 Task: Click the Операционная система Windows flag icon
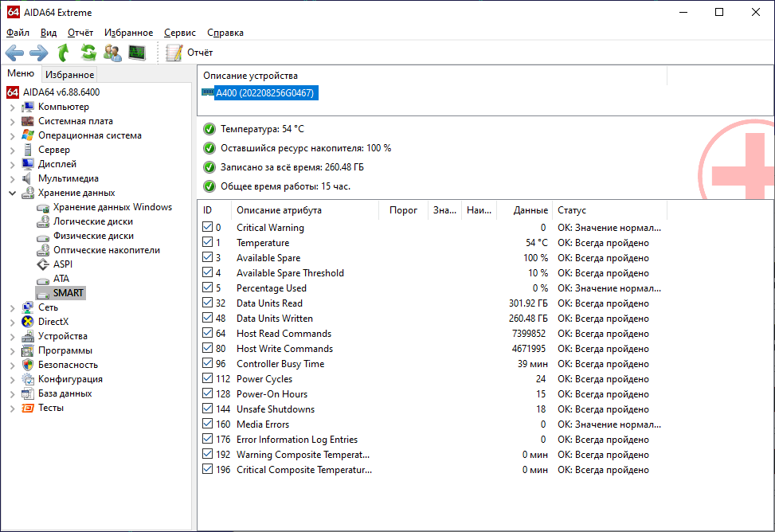pos(28,135)
